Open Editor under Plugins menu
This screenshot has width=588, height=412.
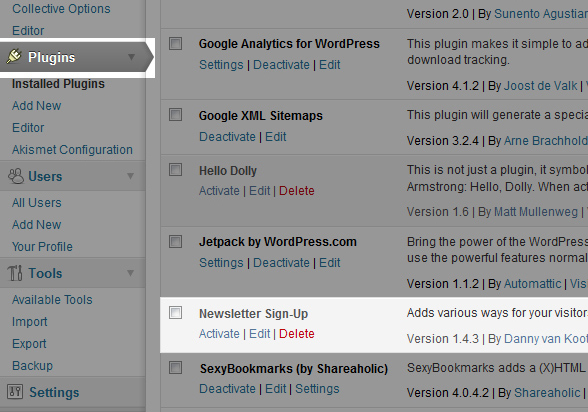tap(28, 128)
